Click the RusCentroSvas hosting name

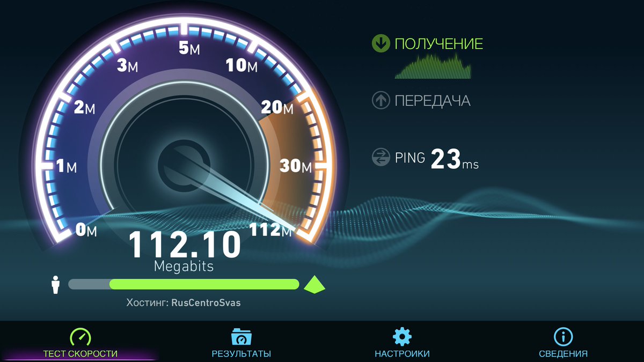click(x=206, y=302)
